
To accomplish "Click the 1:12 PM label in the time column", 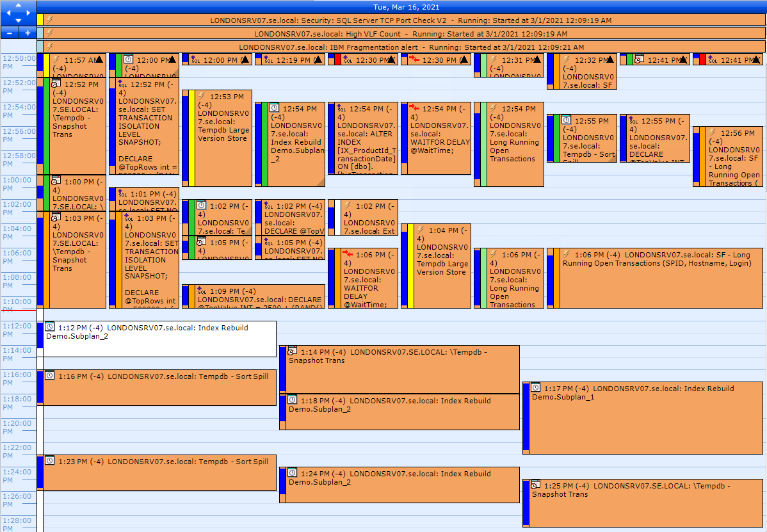I will point(19,326).
